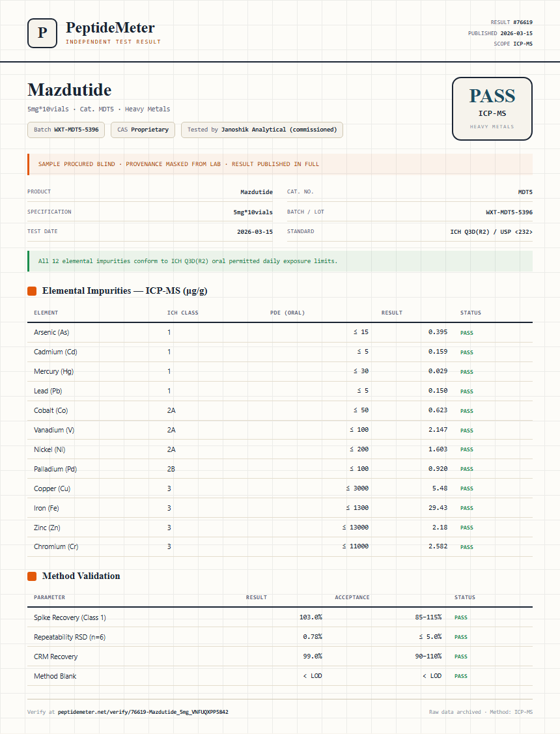The width and height of the screenshot is (560, 734).
Task: Click the Vanadium result value 2.147
Action: point(438,430)
